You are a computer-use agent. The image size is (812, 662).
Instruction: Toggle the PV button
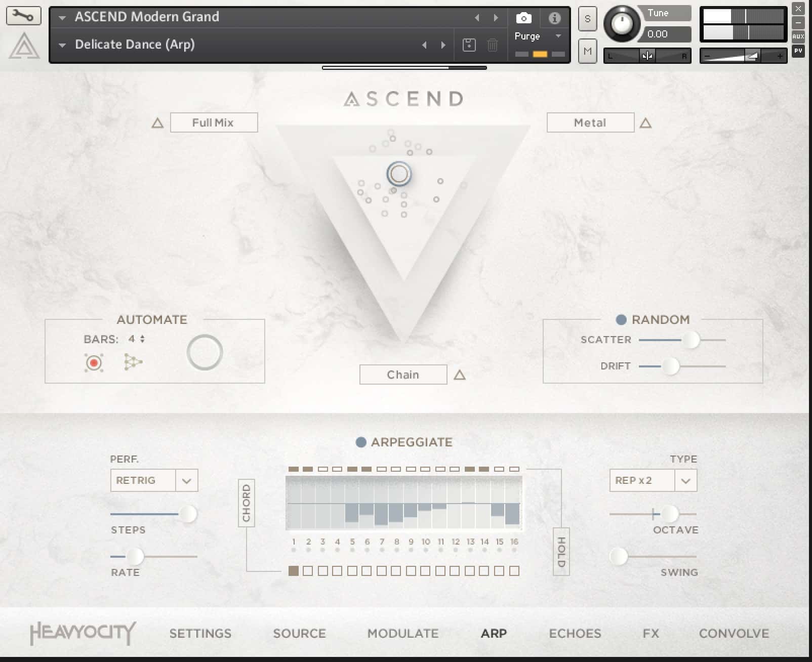(798, 50)
